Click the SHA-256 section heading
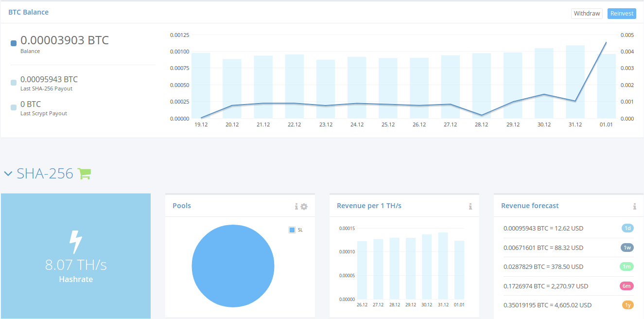Screen dimensions: 644x319 pos(45,174)
